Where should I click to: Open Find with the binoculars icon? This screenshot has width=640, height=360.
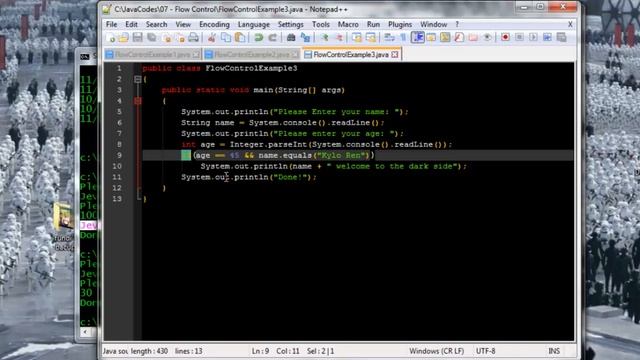tap(291, 38)
